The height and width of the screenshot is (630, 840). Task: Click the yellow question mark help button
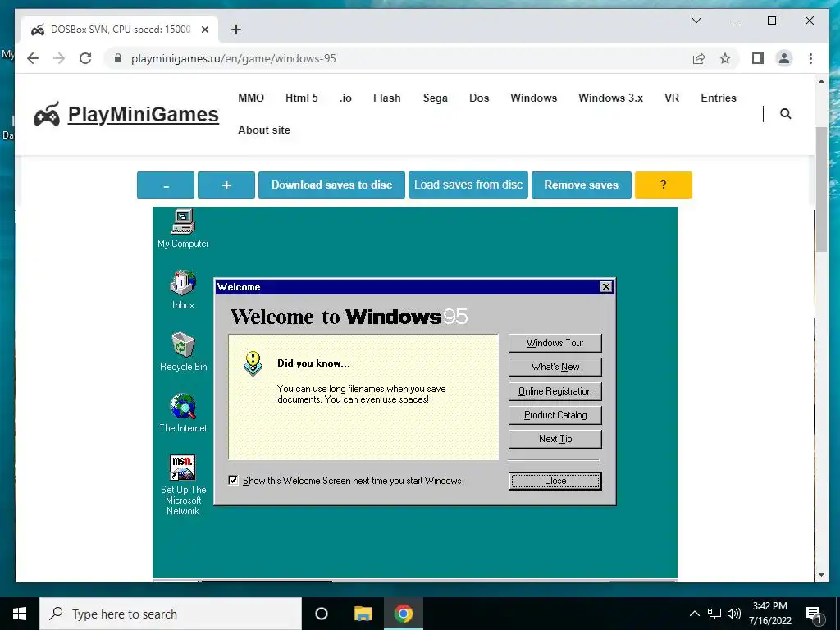pyautogui.click(x=663, y=185)
